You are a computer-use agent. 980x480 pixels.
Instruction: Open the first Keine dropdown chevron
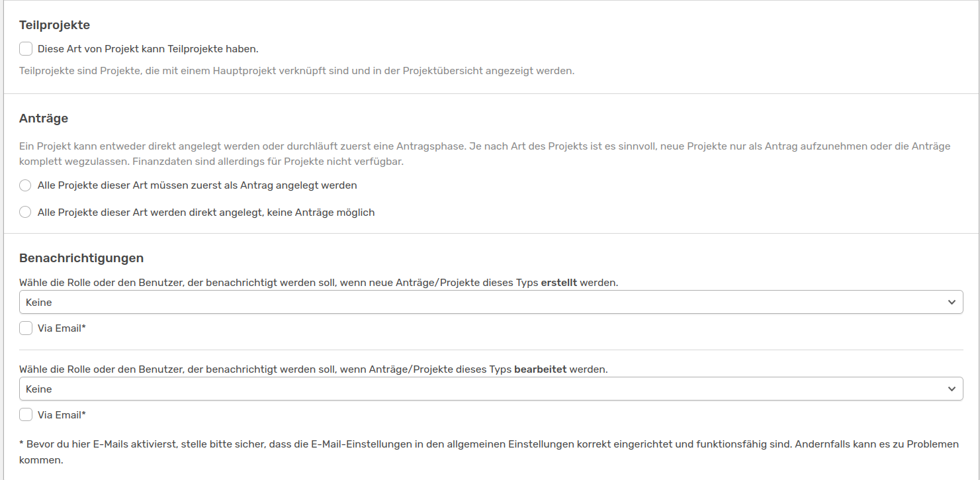pyautogui.click(x=953, y=302)
